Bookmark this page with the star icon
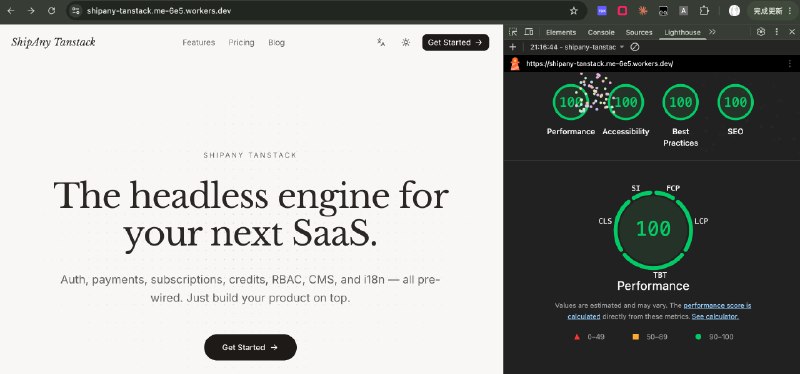 tap(573, 10)
